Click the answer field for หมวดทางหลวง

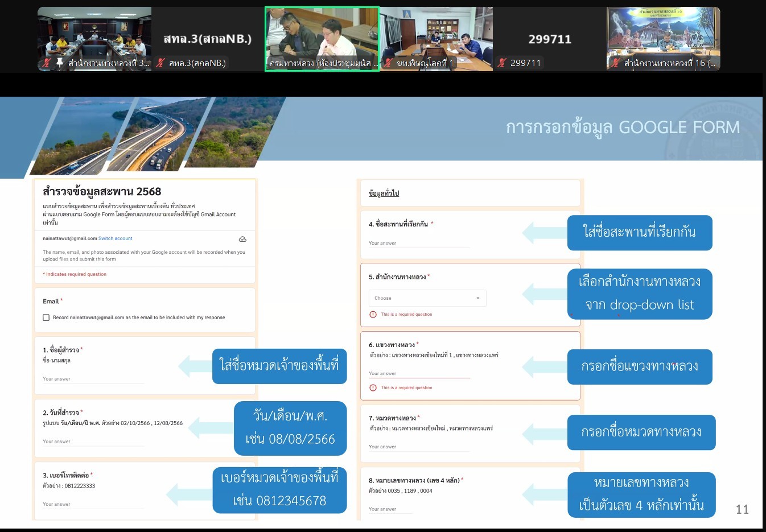pyautogui.click(x=419, y=447)
